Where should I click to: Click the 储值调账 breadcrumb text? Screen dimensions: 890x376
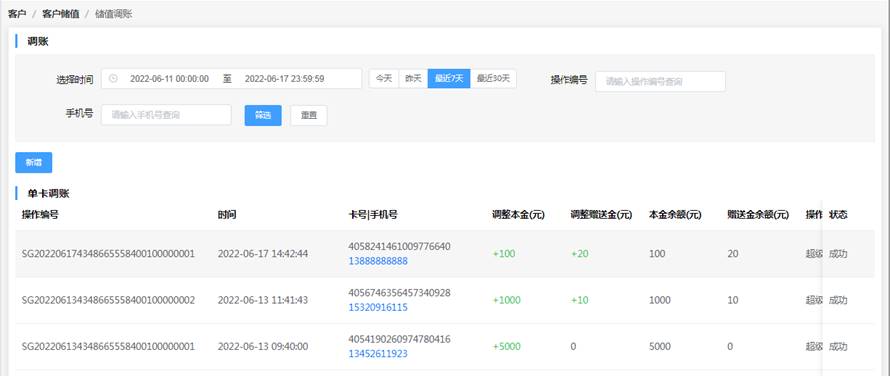pos(114,14)
